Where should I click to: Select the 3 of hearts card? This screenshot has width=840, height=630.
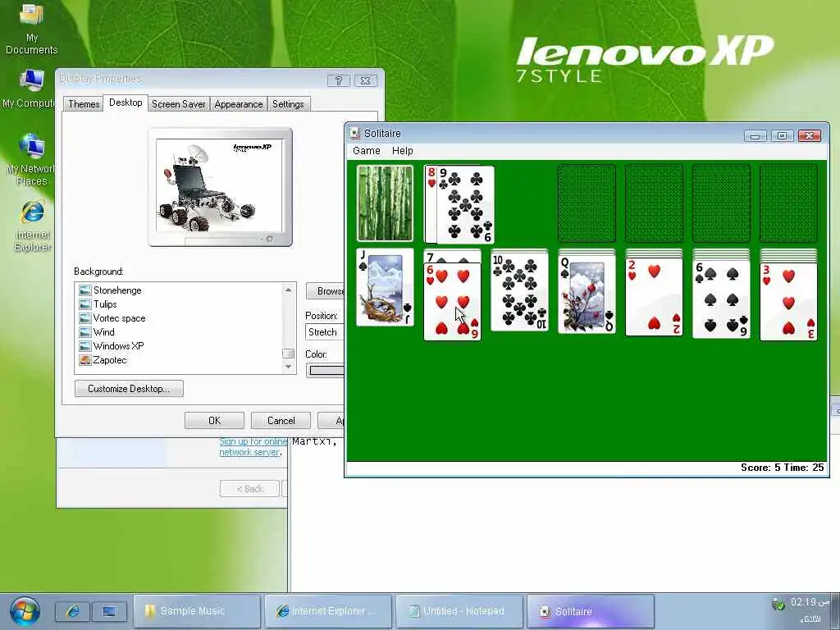[x=788, y=302]
